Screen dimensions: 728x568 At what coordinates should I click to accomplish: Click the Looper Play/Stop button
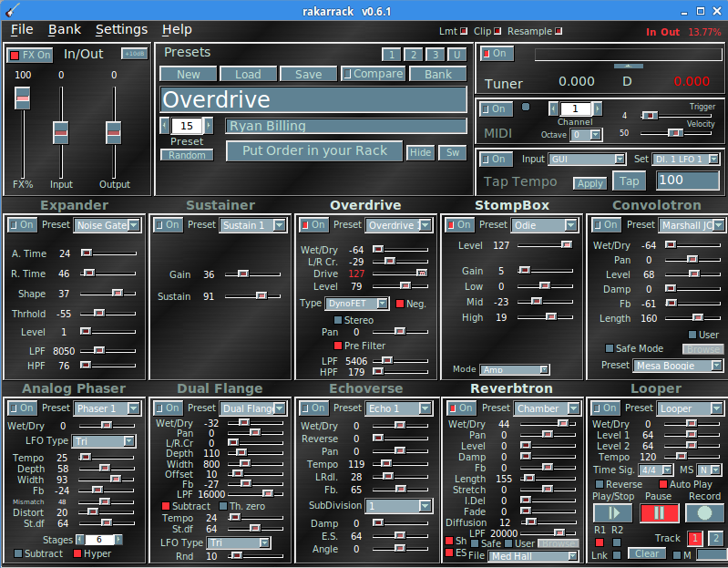(612, 513)
